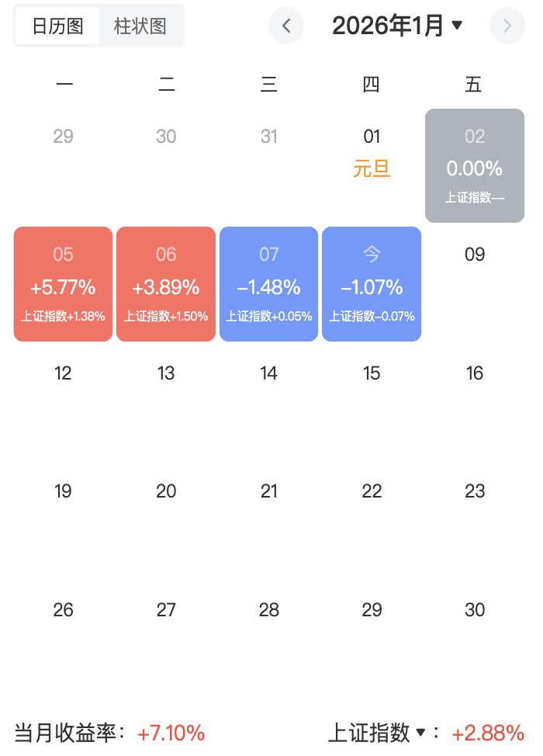Click the 上证指数 +2.88% monthly value
This screenshot has width=543, height=756.
(x=488, y=733)
